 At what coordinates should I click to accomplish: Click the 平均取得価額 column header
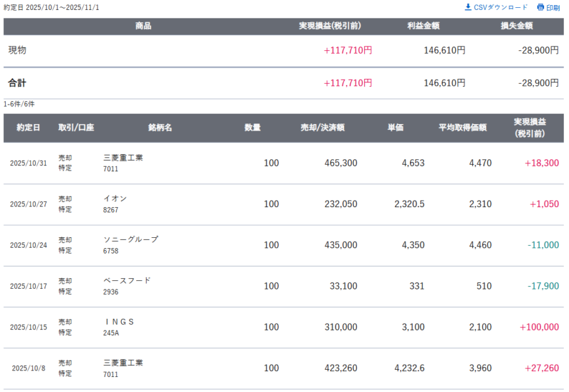[x=462, y=127]
